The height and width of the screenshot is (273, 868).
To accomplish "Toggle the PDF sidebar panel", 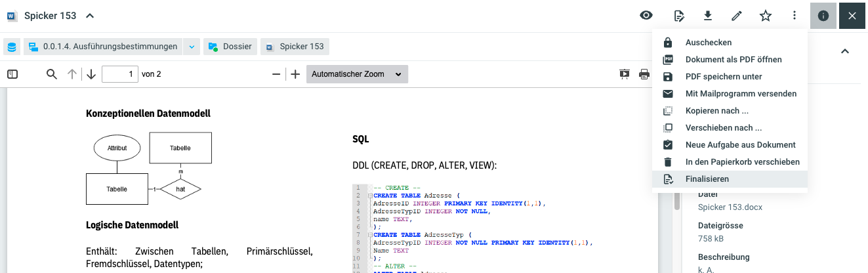I will tap(12, 74).
